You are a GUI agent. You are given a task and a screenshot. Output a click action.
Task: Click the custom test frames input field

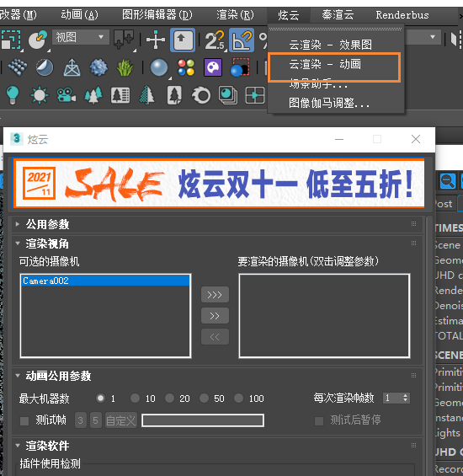pyautogui.click(x=203, y=420)
